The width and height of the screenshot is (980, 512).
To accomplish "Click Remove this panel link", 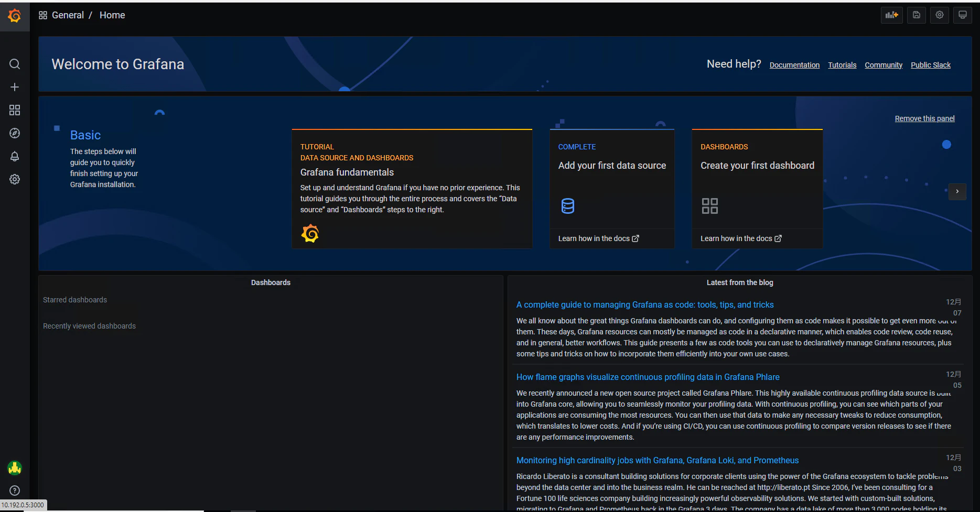I will click(x=924, y=118).
